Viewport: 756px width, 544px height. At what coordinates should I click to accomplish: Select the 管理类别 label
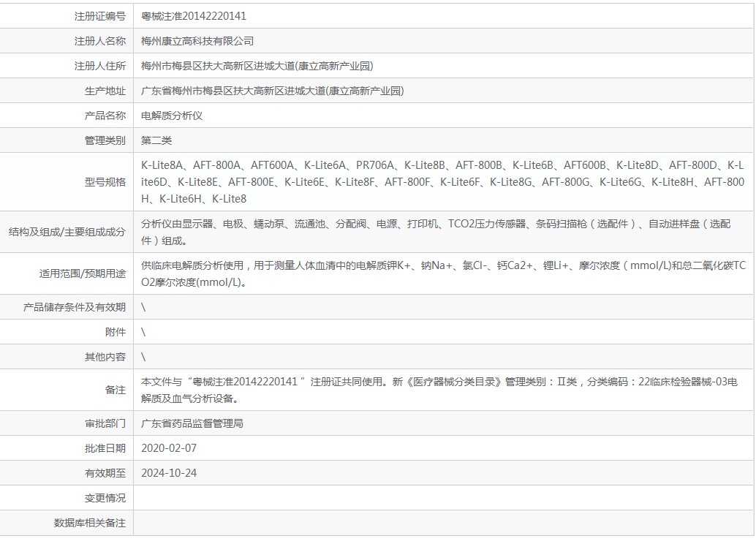(105, 141)
